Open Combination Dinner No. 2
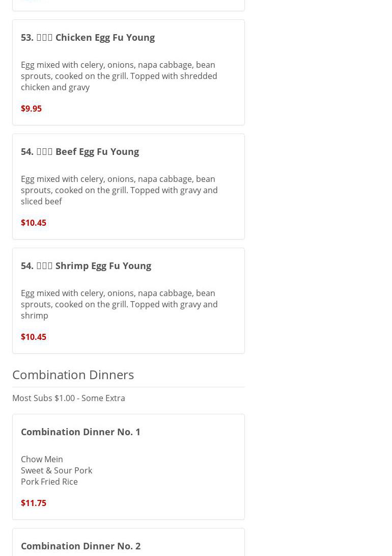The width and height of the screenshot is (392, 556). [80, 546]
